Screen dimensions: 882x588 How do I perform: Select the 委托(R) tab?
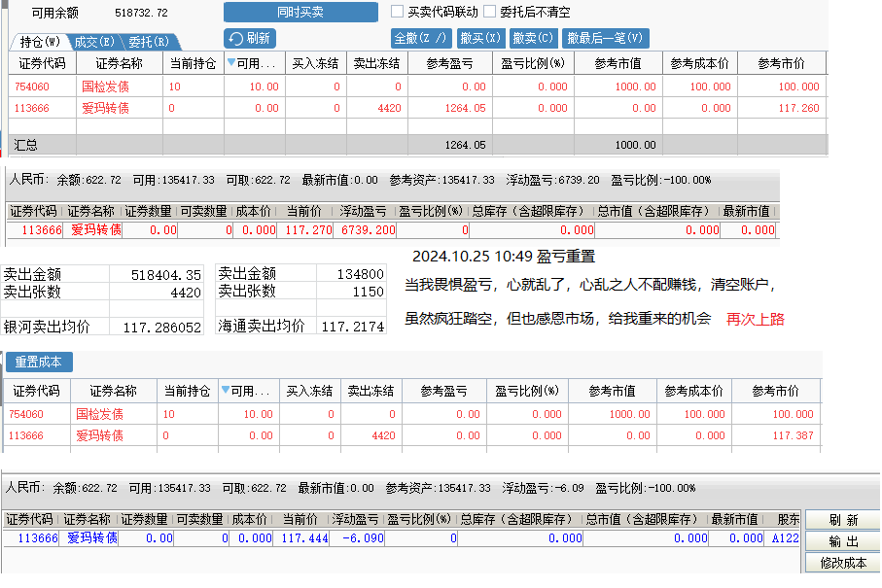148,42
